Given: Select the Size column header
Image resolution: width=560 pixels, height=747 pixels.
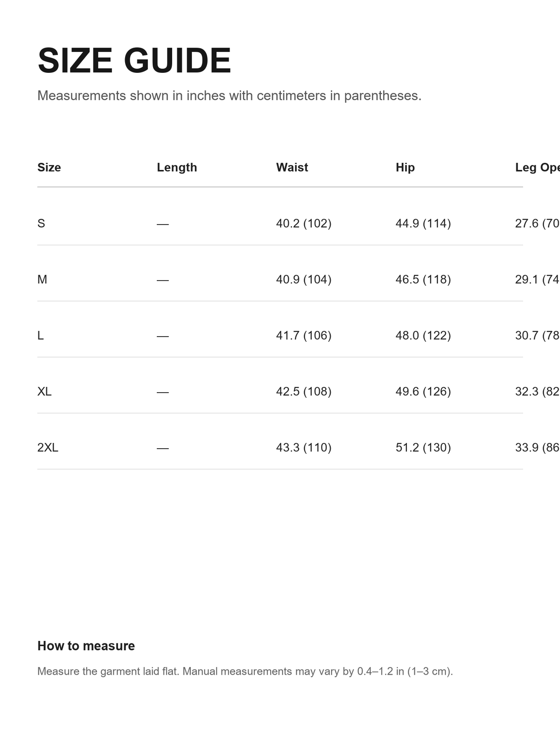Looking at the screenshot, I should tap(49, 167).
